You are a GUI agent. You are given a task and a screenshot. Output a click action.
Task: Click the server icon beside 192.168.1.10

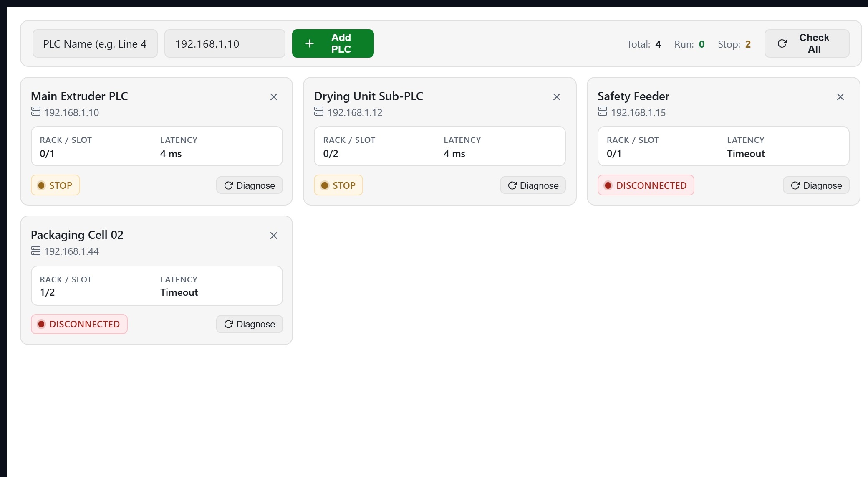tap(36, 112)
